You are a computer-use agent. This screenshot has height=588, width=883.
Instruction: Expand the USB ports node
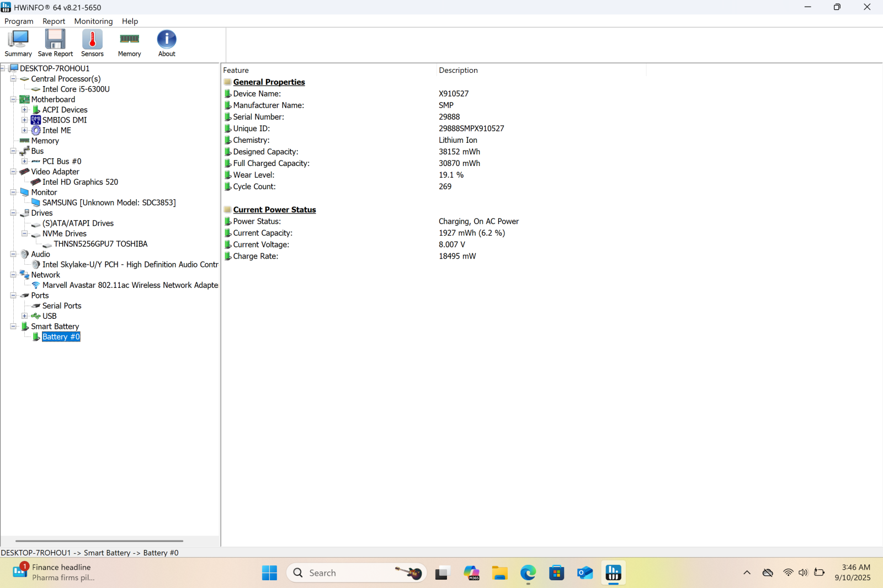(x=24, y=316)
